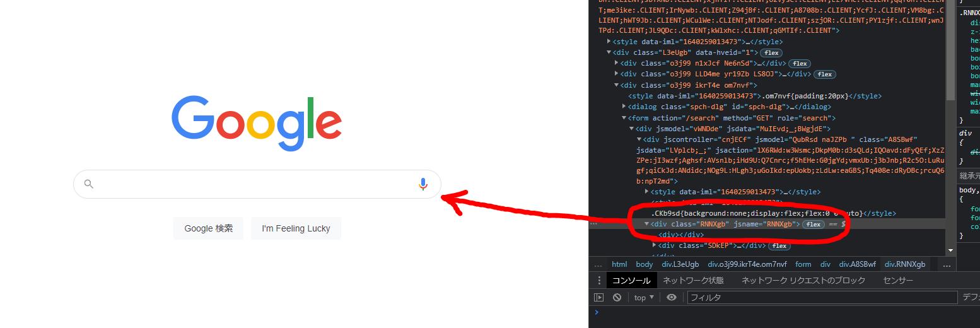Open the top JavaScript context dropdown
This screenshot has width=980, height=328.
click(644, 298)
